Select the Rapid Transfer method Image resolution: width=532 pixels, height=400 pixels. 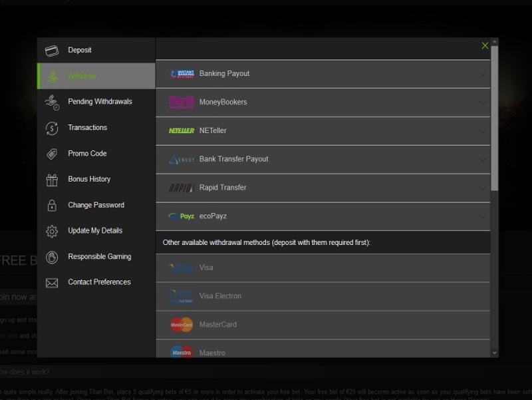(323, 188)
